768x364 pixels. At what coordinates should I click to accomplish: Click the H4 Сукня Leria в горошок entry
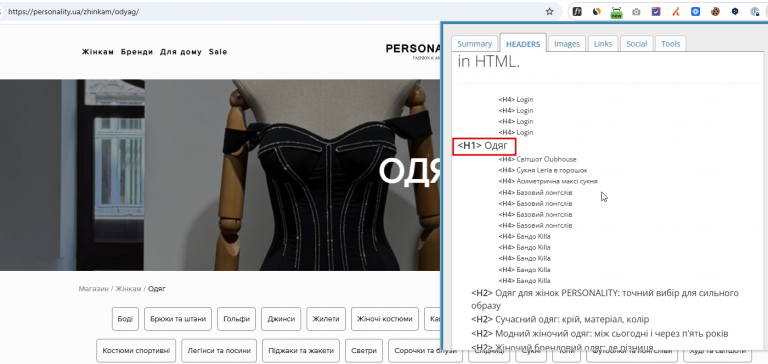click(543, 170)
